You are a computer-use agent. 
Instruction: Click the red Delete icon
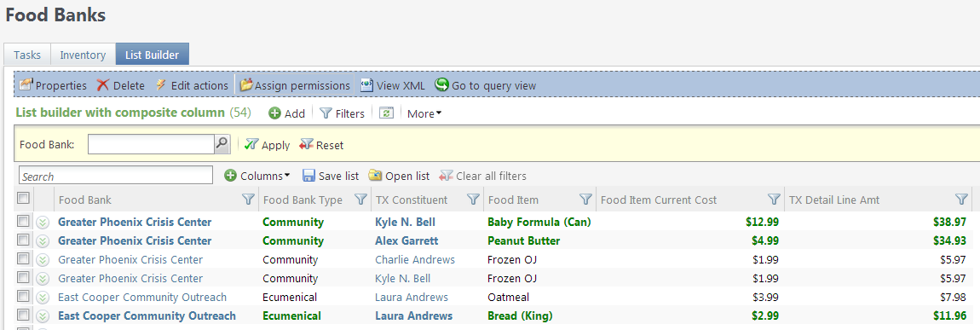tap(103, 85)
